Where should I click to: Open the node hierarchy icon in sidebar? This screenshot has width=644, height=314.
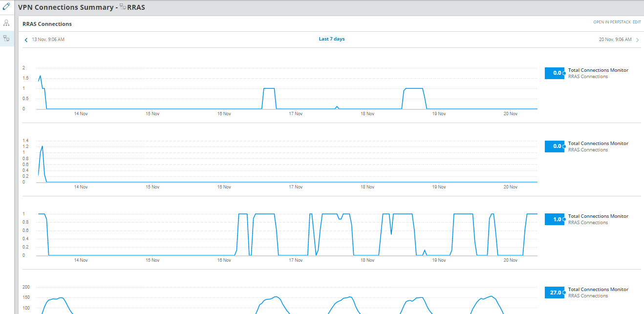coord(6,23)
